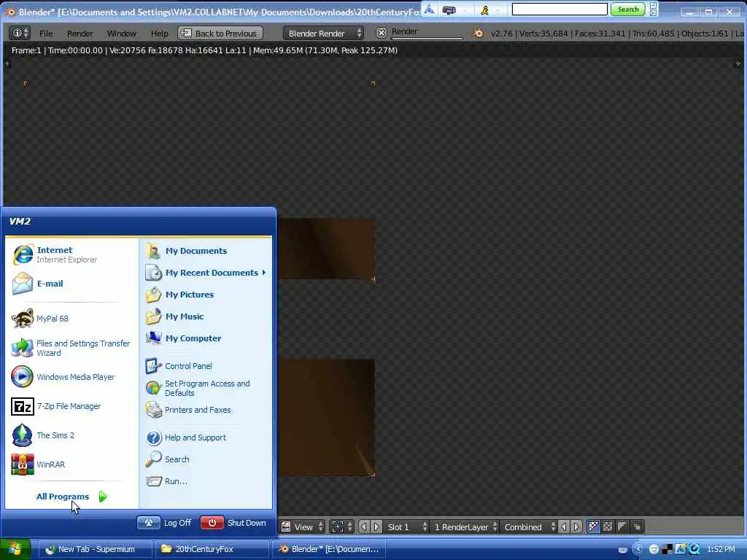
Task: Cancel the render with the X icon
Action: pos(381,33)
